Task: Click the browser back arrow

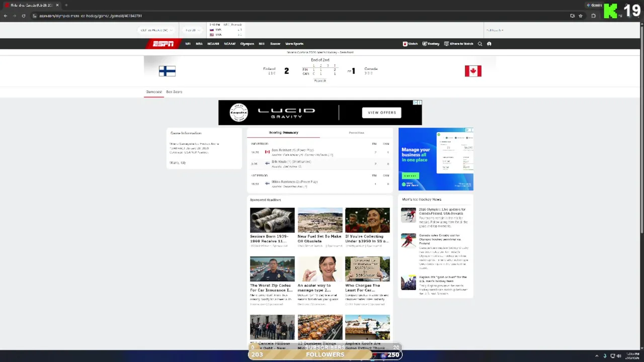Action: (6, 16)
